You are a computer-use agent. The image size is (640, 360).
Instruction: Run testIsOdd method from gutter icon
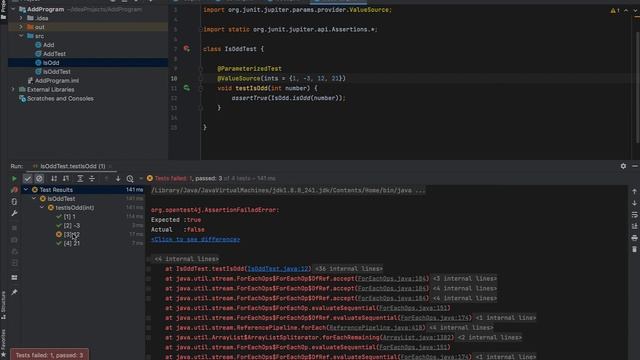187,88
